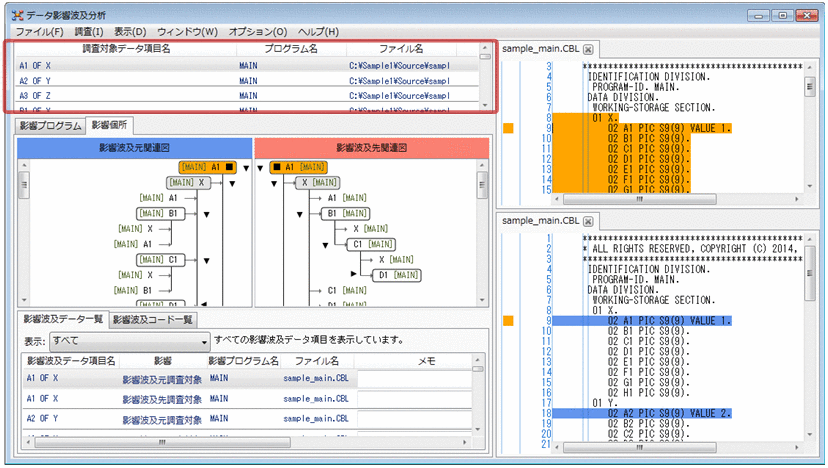Open the 調査(I) menu

click(88, 32)
